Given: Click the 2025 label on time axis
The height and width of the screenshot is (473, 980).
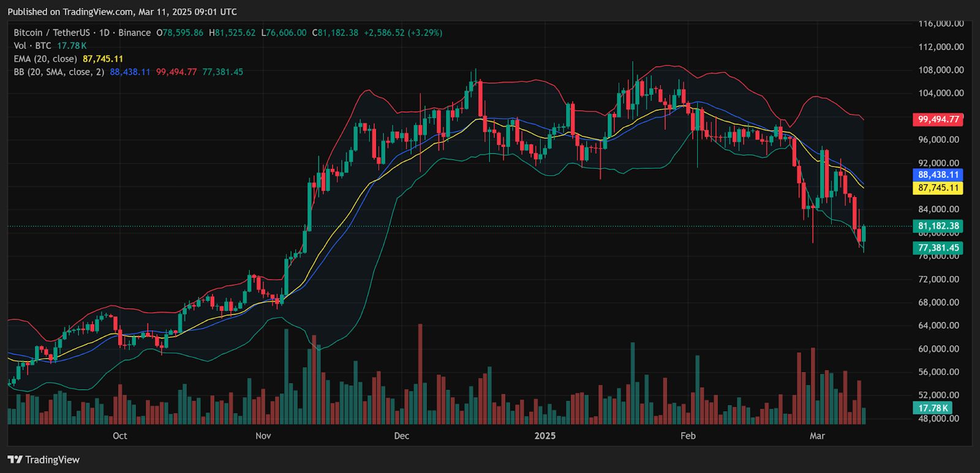Looking at the screenshot, I should pyautogui.click(x=545, y=436).
